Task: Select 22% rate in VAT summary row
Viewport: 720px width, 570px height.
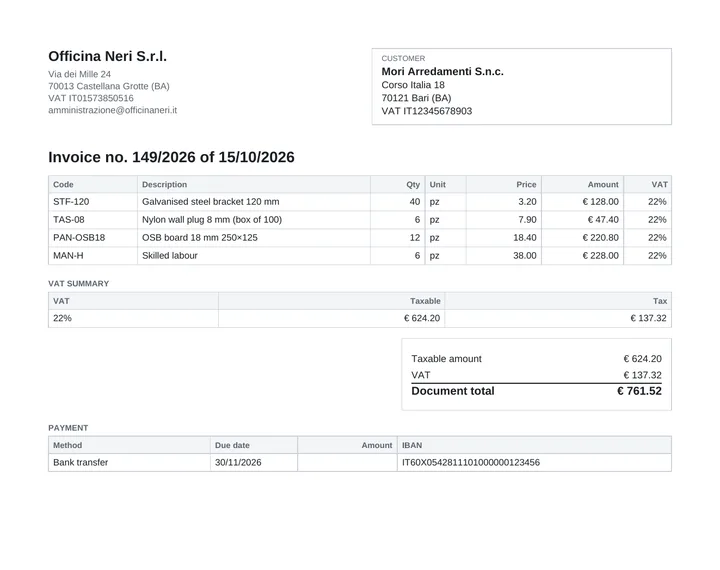Action: (62, 318)
